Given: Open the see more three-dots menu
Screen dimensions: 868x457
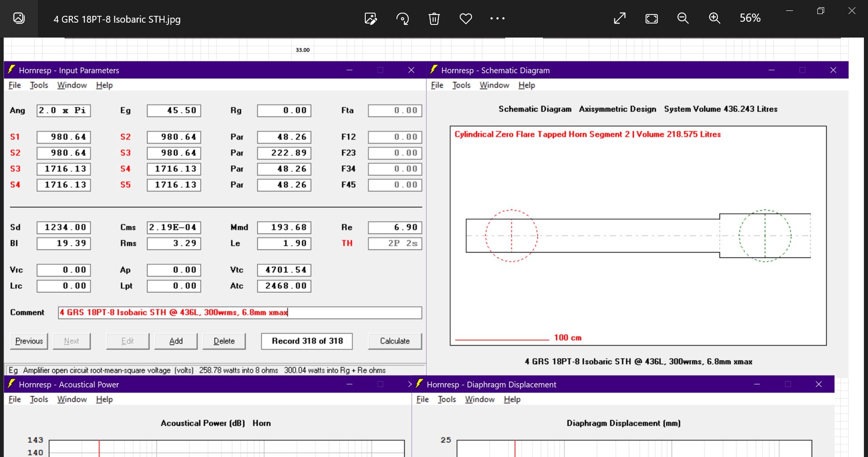Looking at the screenshot, I should tap(497, 19).
